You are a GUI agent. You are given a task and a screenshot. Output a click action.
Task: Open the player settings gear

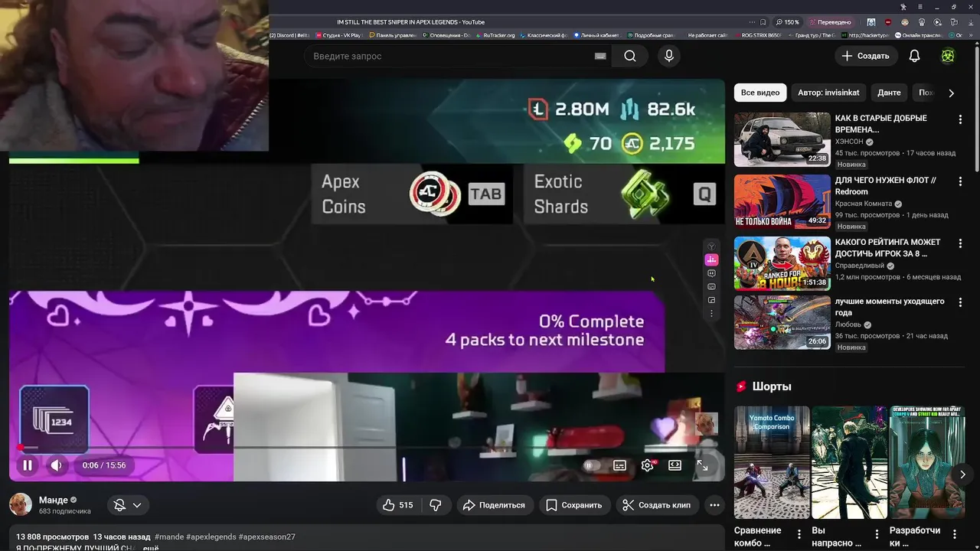pyautogui.click(x=648, y=465)
